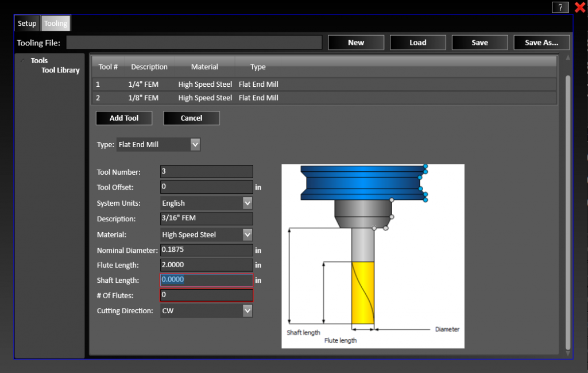Click the New tooling file button

355,42
